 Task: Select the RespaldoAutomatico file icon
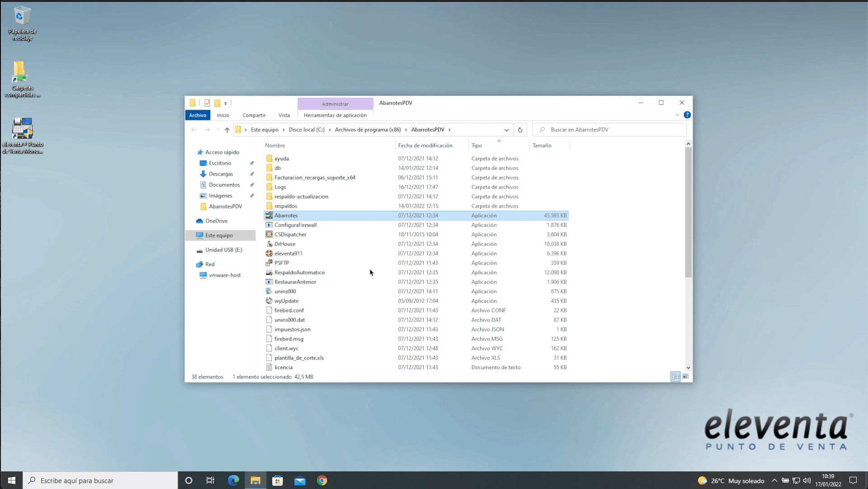point(269,272)
